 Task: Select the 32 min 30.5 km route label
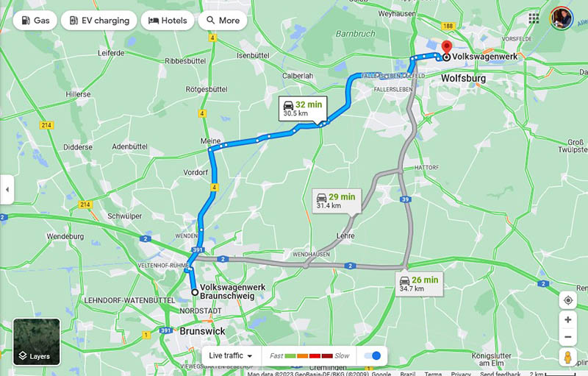click(303, 108)
